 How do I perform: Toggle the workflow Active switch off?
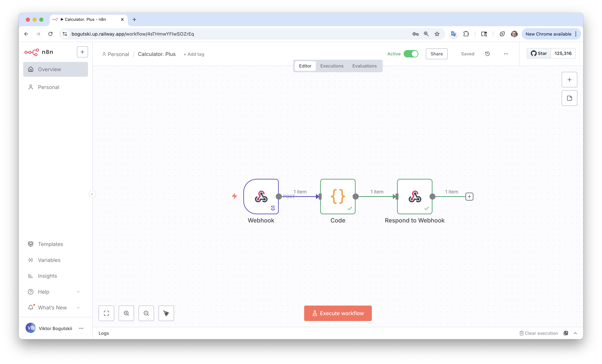(411, 54)
